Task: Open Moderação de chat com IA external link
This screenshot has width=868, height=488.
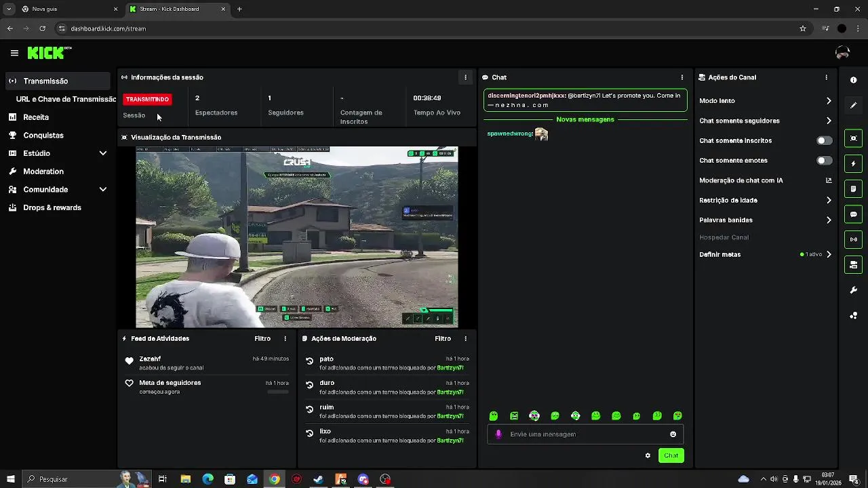Action: point(829,180)
